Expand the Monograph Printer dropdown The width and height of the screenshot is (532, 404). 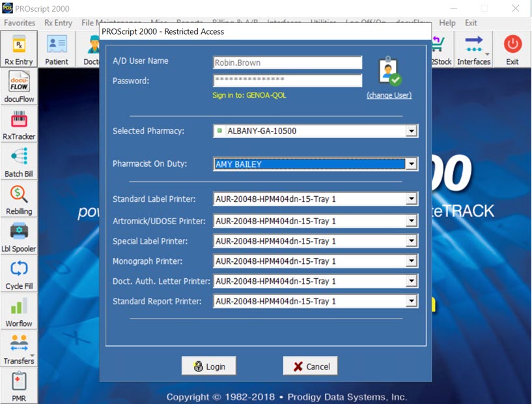411,261
